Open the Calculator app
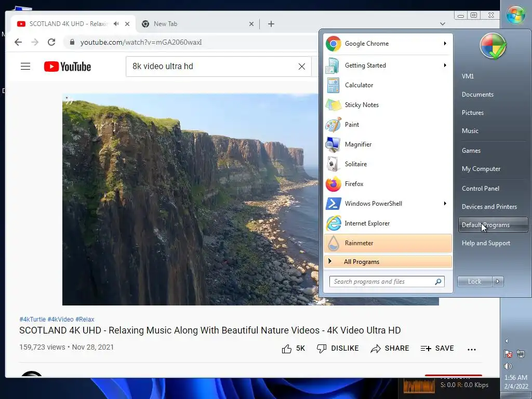Image resolution: width=532 pixels, height=399 pixels. click(388, 85)
